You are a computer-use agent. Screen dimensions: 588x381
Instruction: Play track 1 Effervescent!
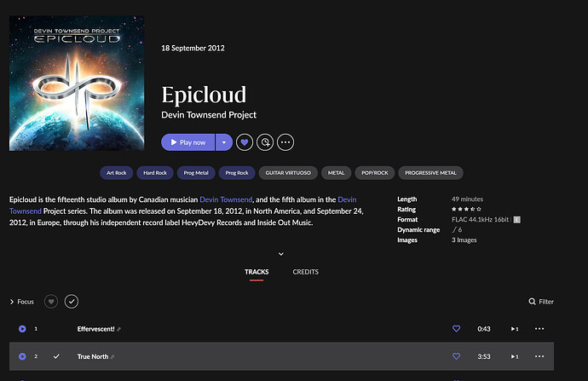tap(22, 329)
